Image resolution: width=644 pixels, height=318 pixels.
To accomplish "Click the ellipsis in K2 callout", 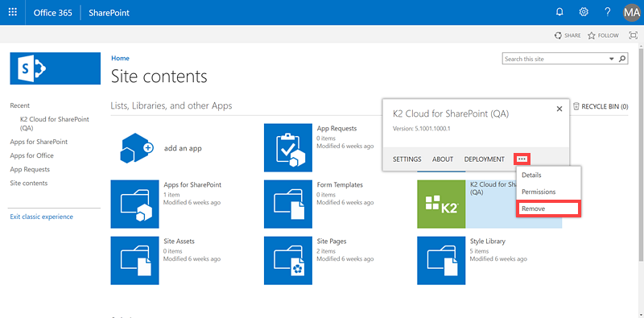I will [x=522, y=159].
